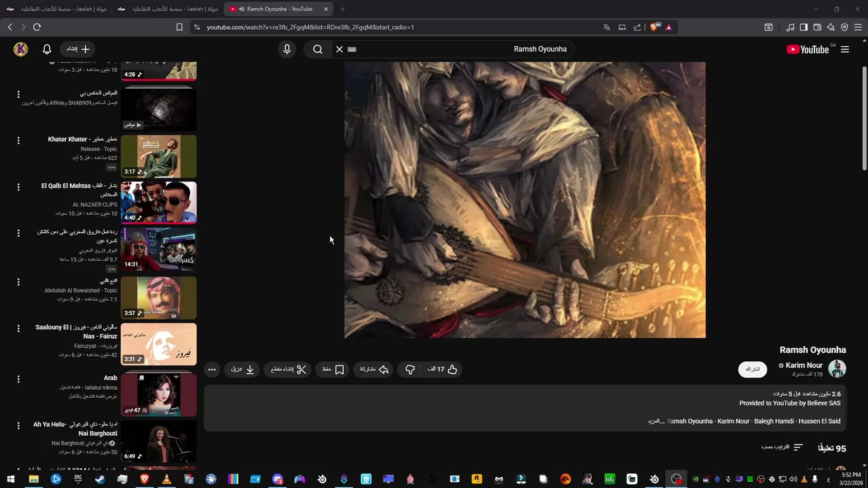Open a new browser tab

[342, 9]
